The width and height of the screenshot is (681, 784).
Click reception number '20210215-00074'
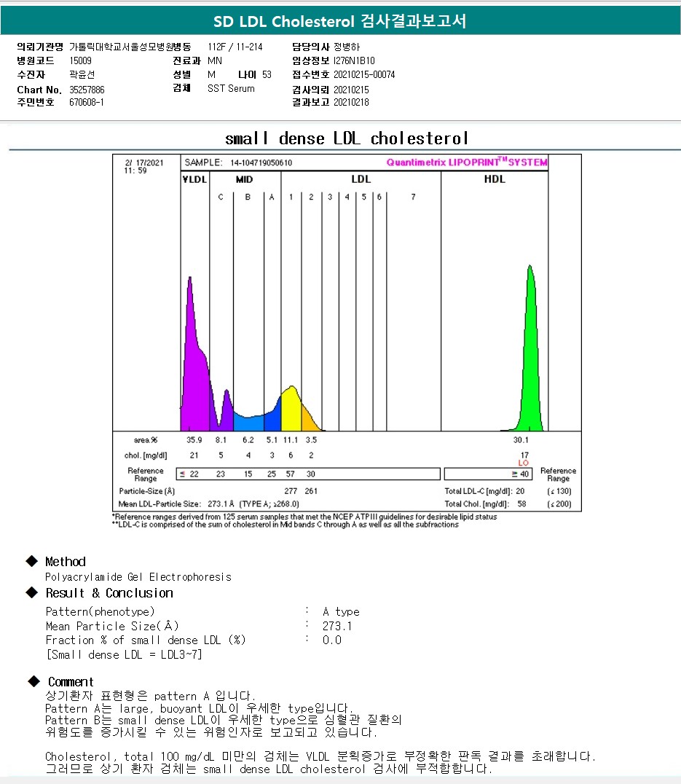364,75
